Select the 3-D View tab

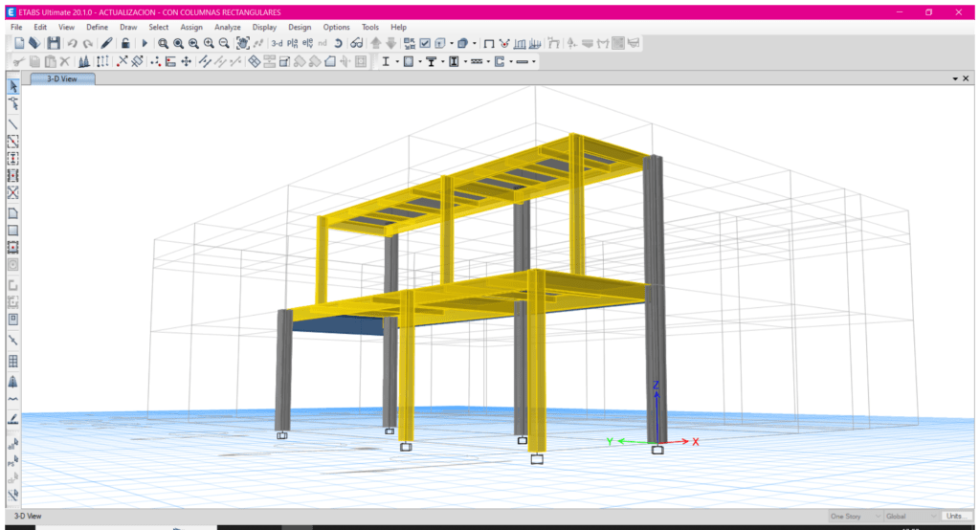pos(62,78)
